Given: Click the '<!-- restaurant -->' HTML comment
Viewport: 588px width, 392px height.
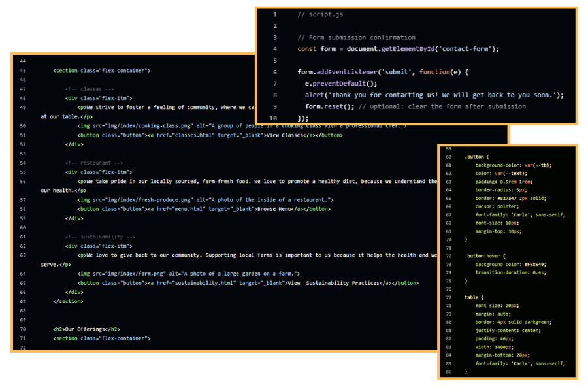Looking at the screenshot, I should tap(94, 163).
